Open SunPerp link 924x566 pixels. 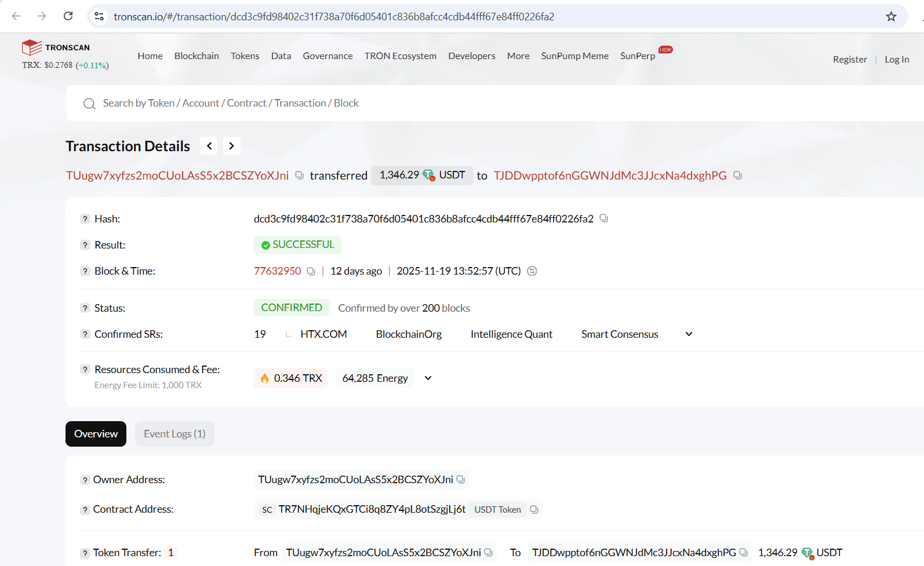point(638,56)
